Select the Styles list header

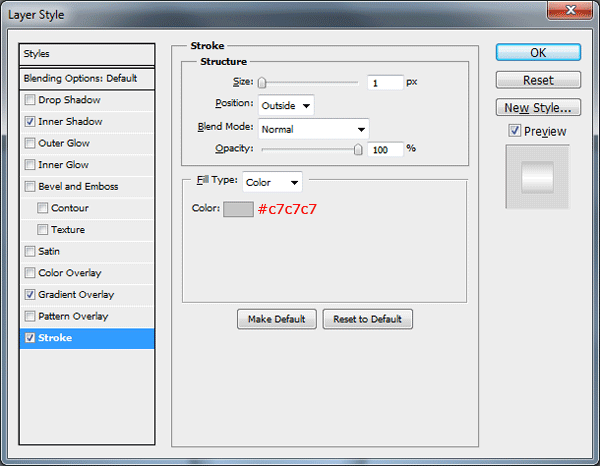pyautogui.click(x=87, y=54)
